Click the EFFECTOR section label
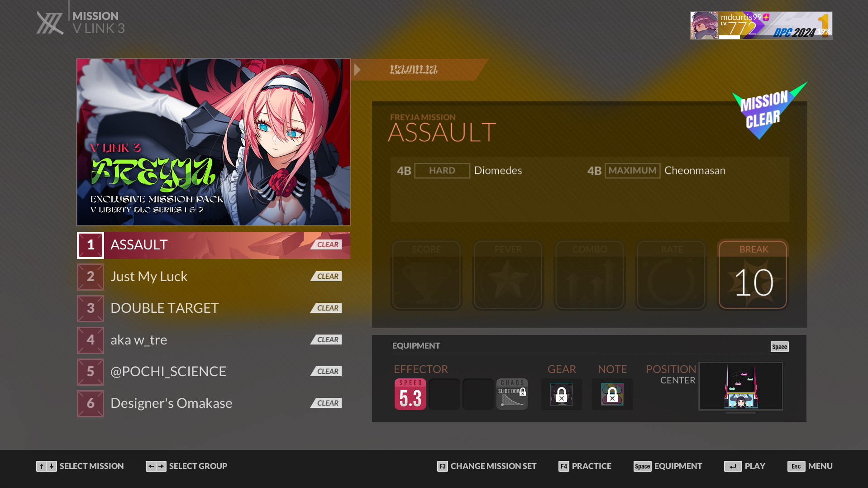The height and width of the screenshot is (488, 868). point(421,369)
